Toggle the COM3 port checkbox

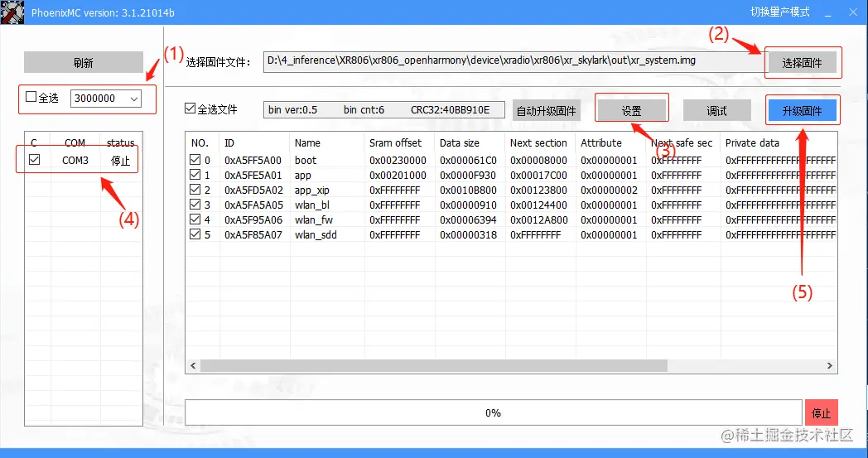pyautogui.click(x=34, y=160)
